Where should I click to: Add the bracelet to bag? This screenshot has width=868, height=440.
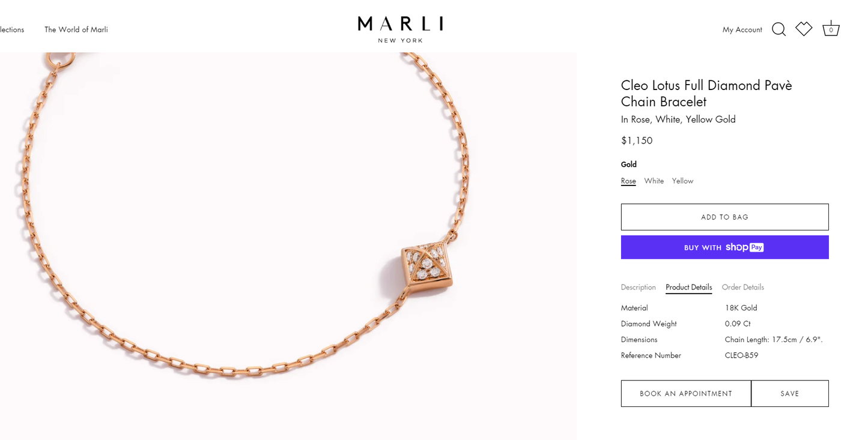point(724,217)
